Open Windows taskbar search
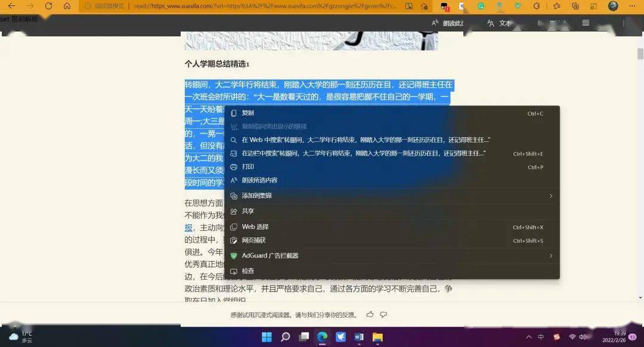 285,337
